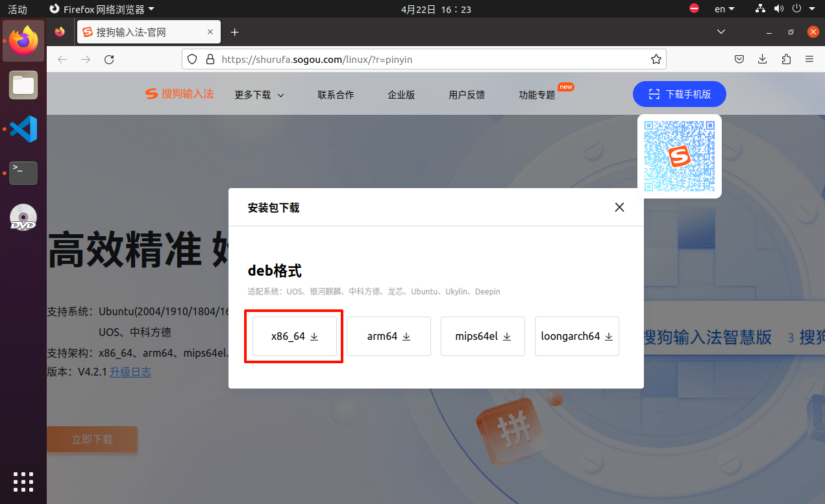Save page to Pocket
Viewport: 825px width, 504px height.
739,60
